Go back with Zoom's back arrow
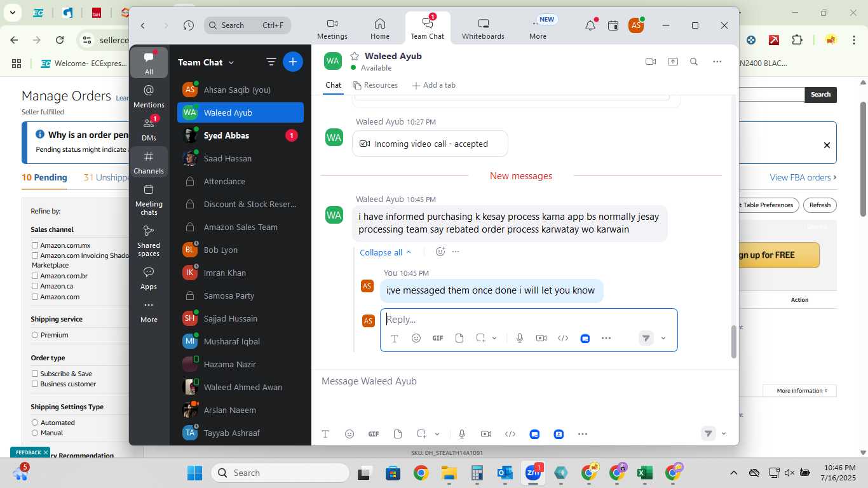868x488 pixels. (x=143, y=25)
